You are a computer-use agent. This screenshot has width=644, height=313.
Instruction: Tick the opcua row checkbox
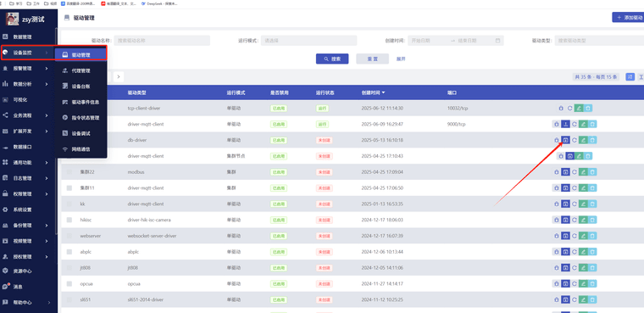pyautogui.click(x=69, y=283)
